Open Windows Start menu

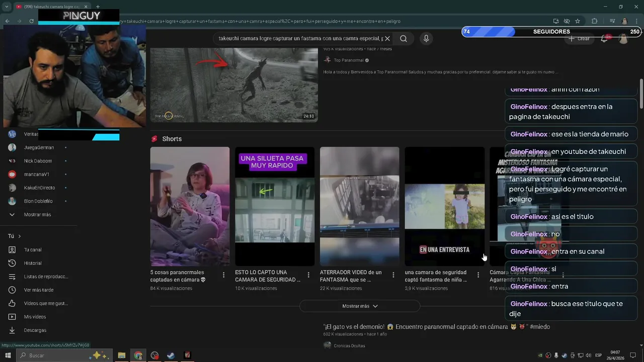[x=8, y=355]
